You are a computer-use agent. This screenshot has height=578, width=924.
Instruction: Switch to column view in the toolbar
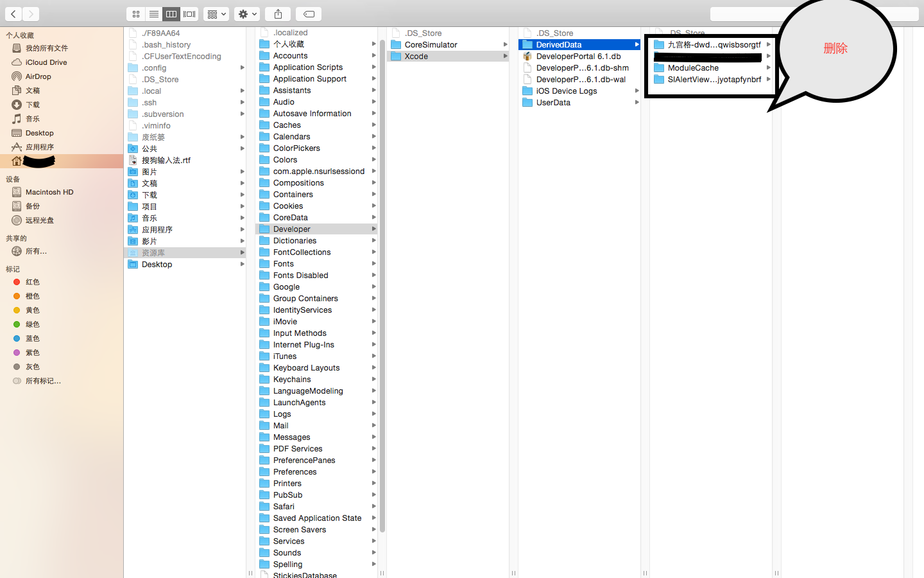pos(171,13)
